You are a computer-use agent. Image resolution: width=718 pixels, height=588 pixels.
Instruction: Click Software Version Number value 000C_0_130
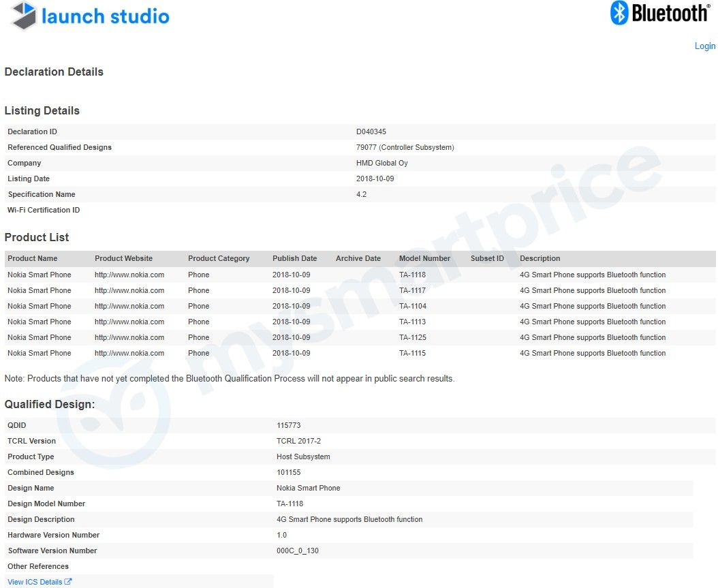coord(298,551)
